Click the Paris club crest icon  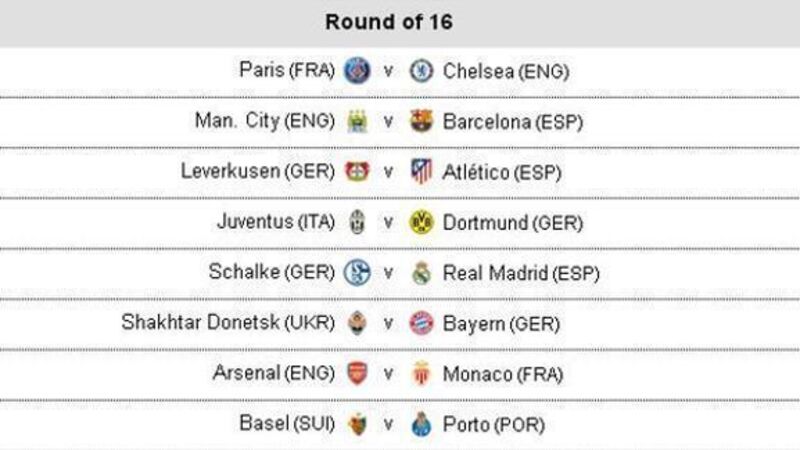357,71
